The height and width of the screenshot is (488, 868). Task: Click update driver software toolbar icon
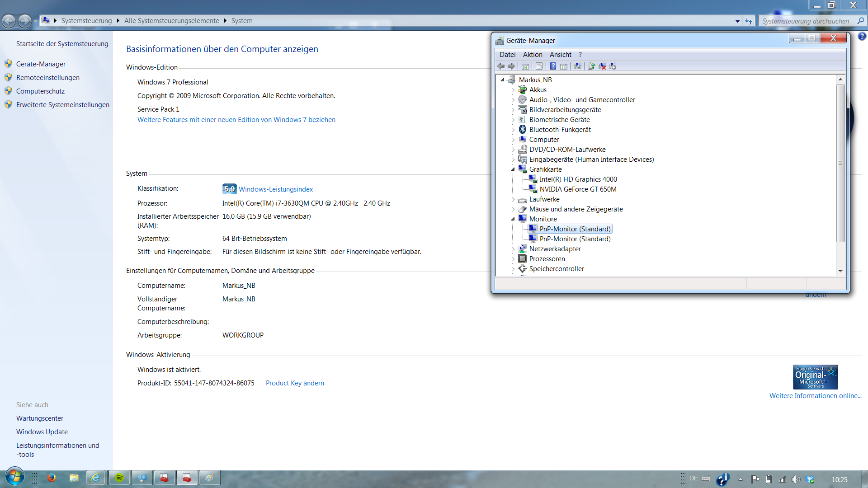[591, 66]
